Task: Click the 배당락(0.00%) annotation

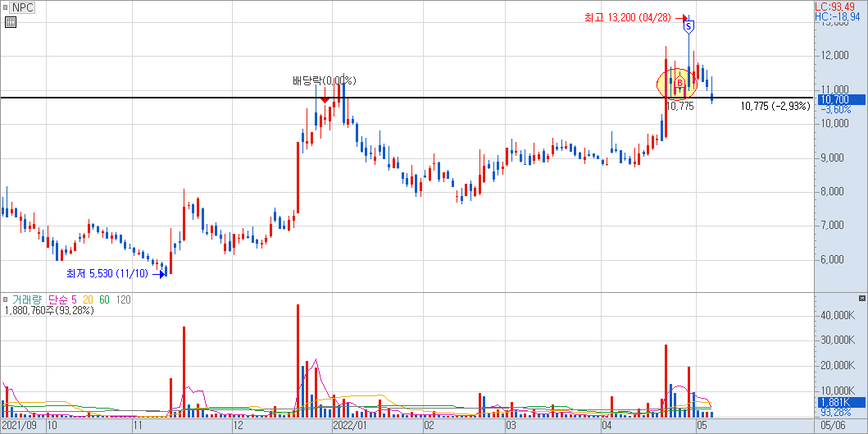Action: tap(325, 81)
